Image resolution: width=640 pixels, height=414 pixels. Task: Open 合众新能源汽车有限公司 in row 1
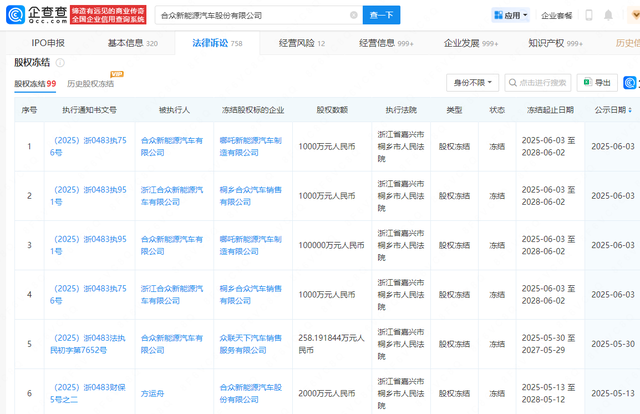(x=172, y=146)
